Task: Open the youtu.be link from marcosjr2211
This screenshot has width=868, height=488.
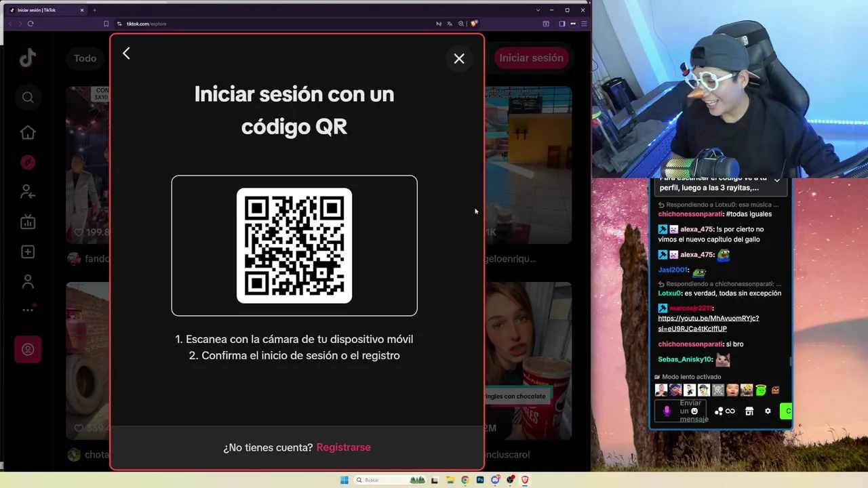Action: pyautogui.click(x=708, y=323)
